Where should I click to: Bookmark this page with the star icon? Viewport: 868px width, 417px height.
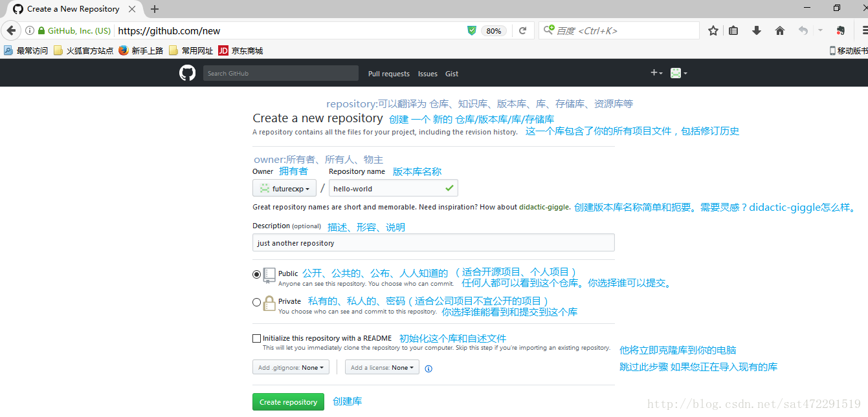(713, 30)
